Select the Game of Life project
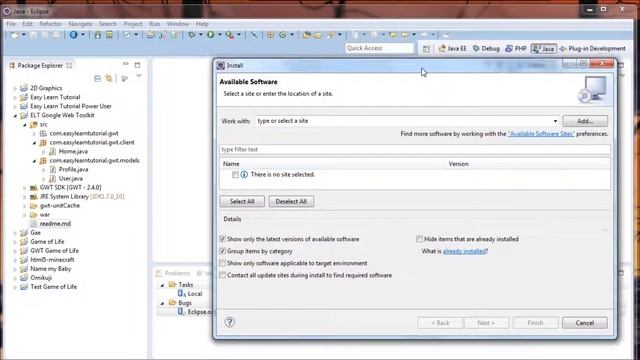640x360 pixels. [x=47, y=242]
